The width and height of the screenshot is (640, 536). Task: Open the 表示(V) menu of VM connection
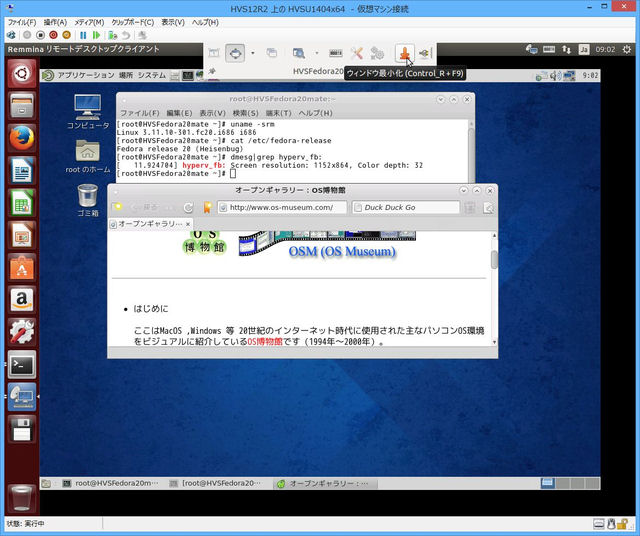point(173,22)
